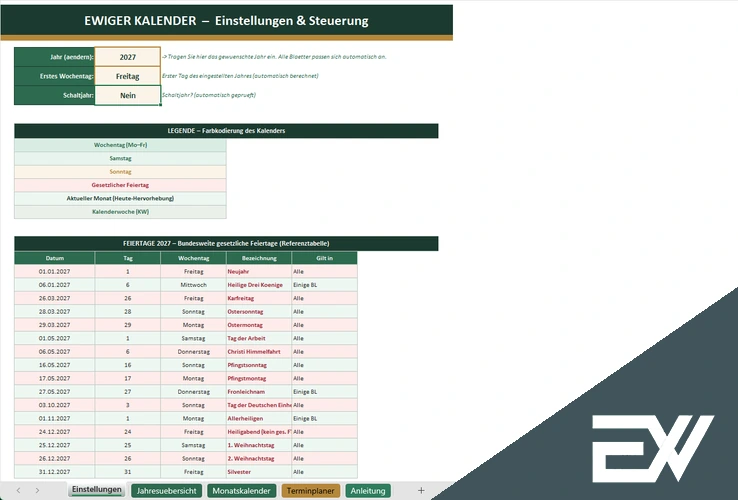The image size is (738, 500).
Task: Add a new sheet with plus icon
Action: pyautogui.click(x=421, y=491)
